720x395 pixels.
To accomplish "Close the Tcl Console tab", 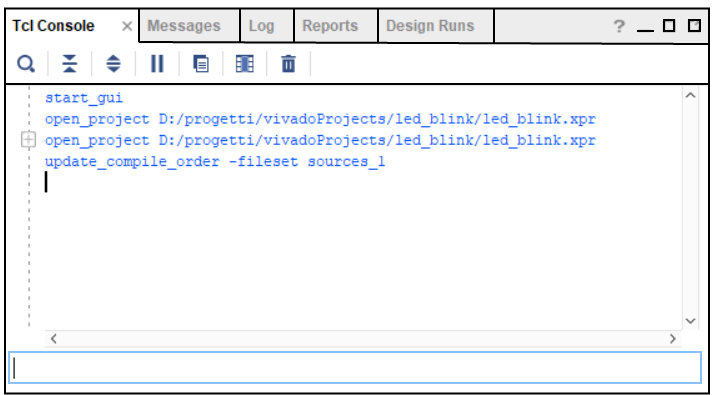I will [x=127, y=26].
